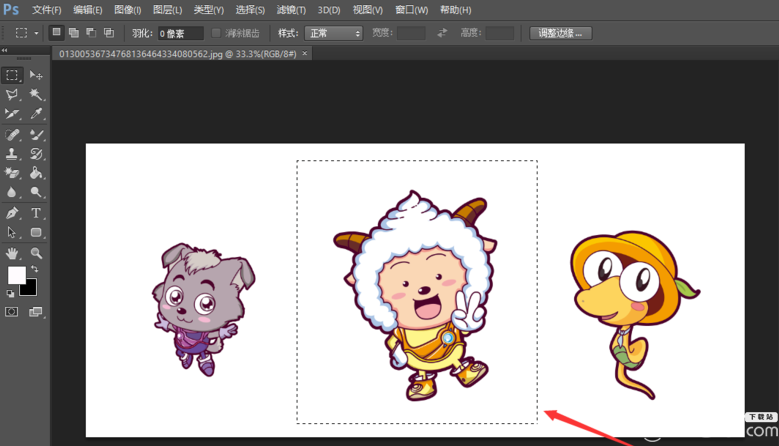Click the 宽度 width input field
Image resolution: width=779 pixels, height=446 pixels.
[x=411, y=33]
